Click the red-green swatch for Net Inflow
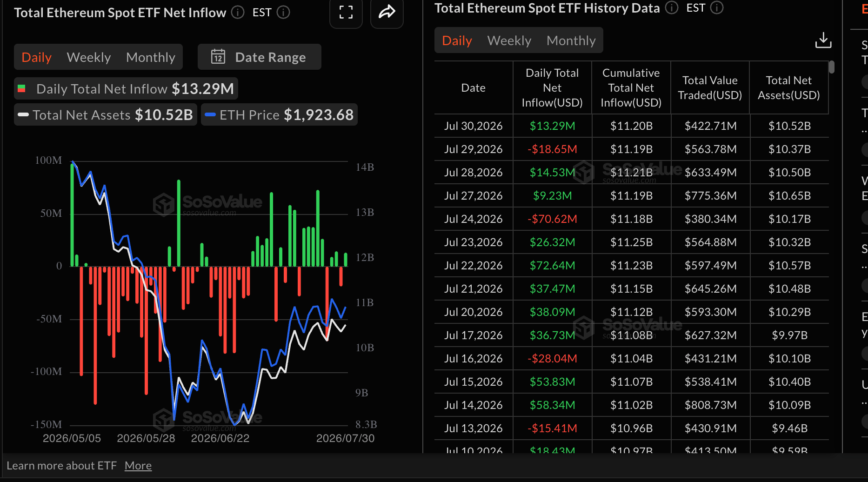Image resolution: width=868 pixels, height=482 pixels. point(21,88)
